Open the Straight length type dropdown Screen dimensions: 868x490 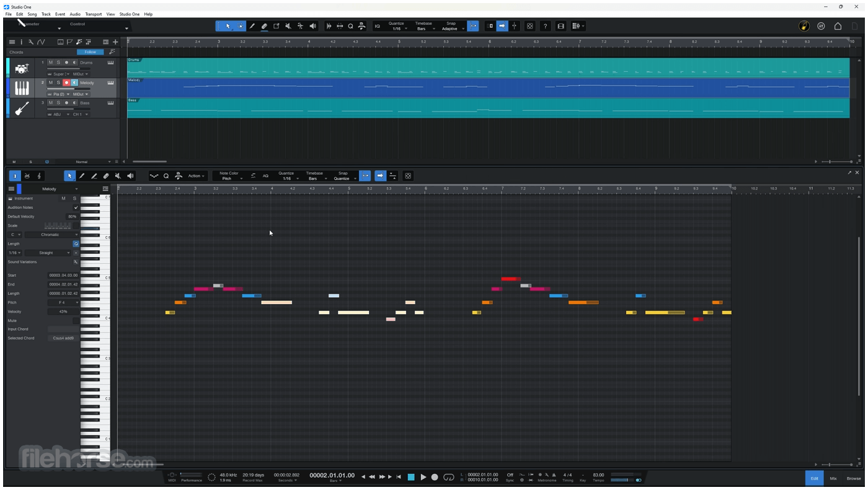pyautogui.click(x=48, y=253)
